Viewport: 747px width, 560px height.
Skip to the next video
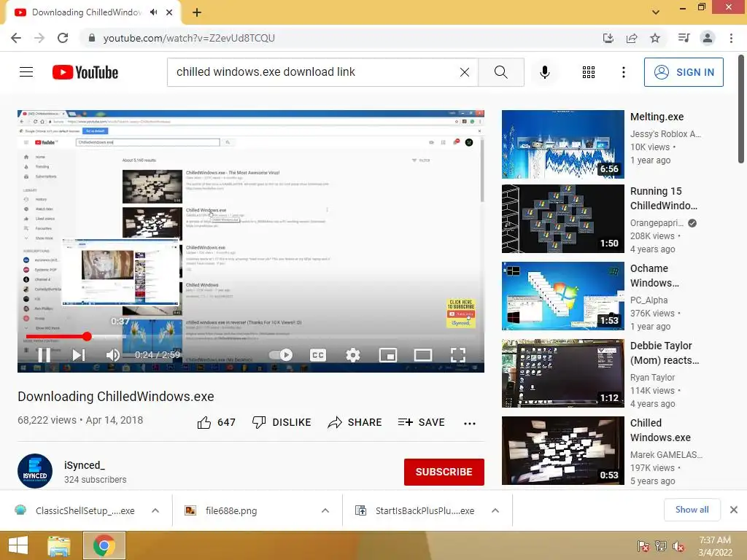tap(79, 355)
